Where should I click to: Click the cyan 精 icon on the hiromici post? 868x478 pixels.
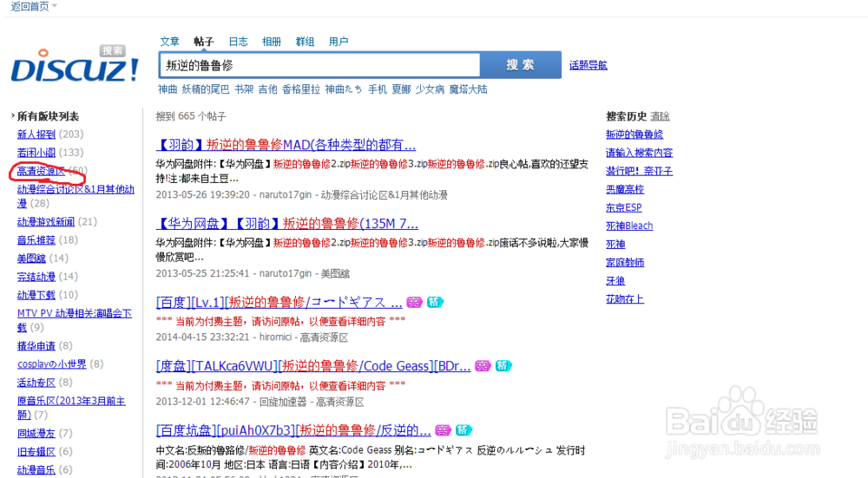tap(435, 302)
